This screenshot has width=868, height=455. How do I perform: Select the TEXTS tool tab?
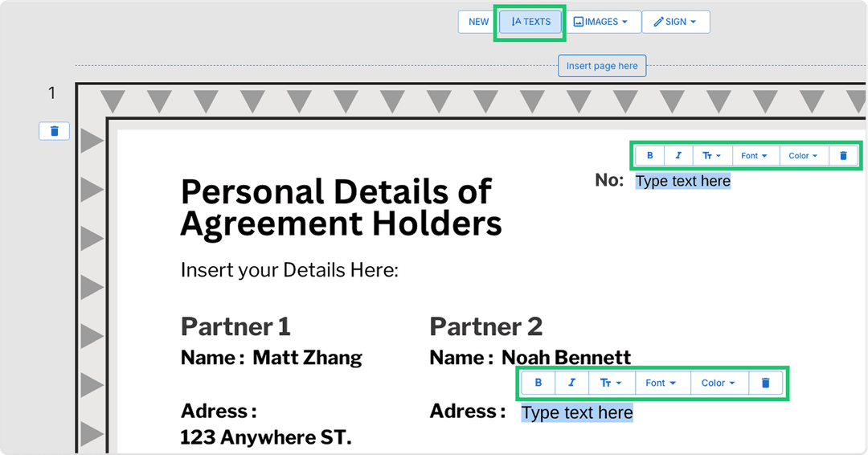[x=531, y=22]
